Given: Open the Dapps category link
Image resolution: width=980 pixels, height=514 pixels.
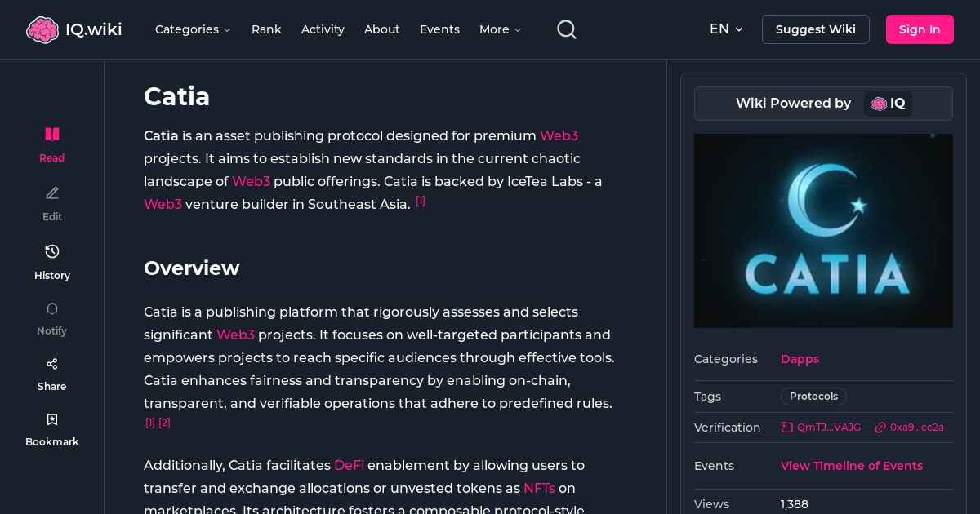Looking at the screenshot, I should tap(800, 359).
